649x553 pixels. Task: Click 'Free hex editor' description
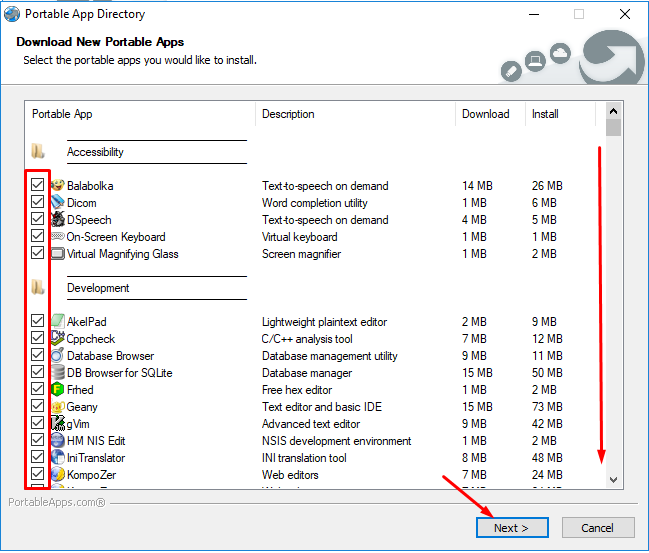click(x=297, y=390)
